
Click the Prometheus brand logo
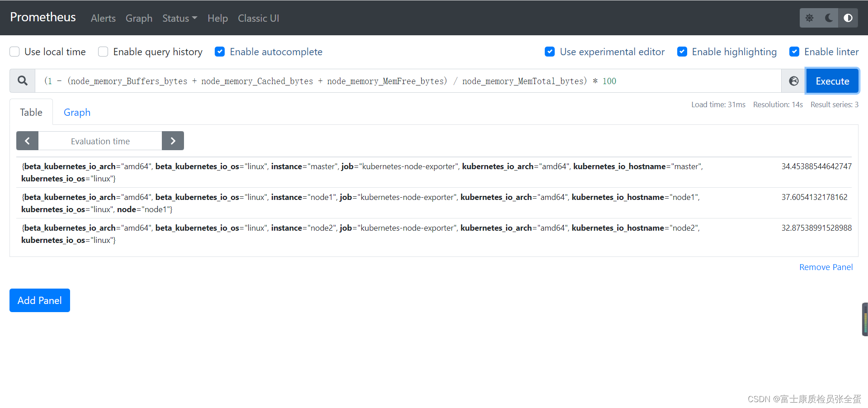point(43,17)
